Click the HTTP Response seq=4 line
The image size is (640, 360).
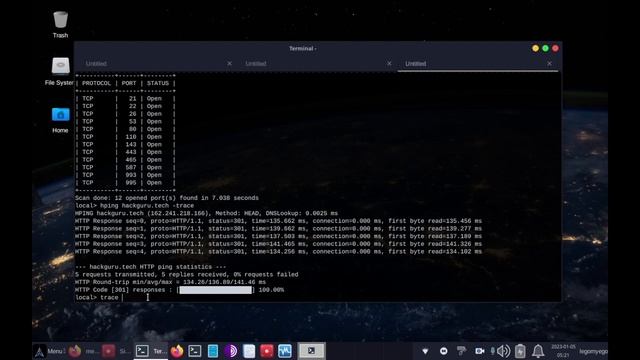pos(278,251)
